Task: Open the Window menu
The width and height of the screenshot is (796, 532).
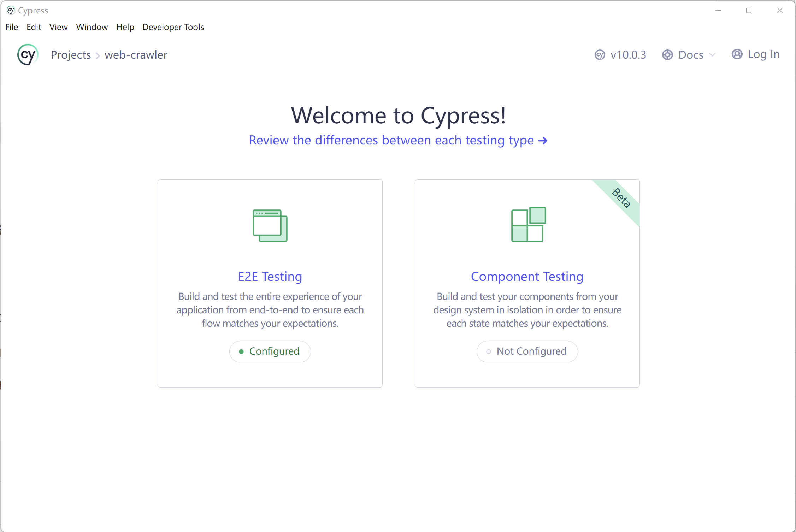Action: click(x=92, y=27)
